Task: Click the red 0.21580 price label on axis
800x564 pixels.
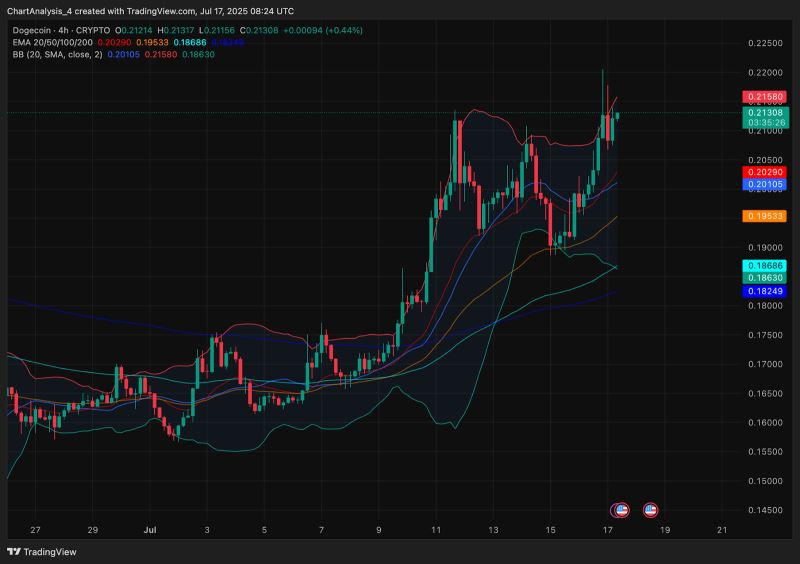Action: pos(764,97)
